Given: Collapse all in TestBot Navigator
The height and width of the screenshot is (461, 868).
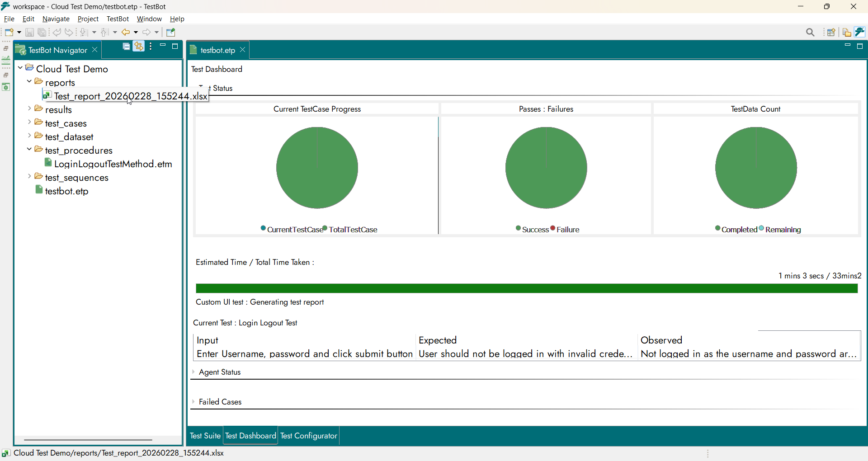Looking at the screenshot, I should click(127, 47).
